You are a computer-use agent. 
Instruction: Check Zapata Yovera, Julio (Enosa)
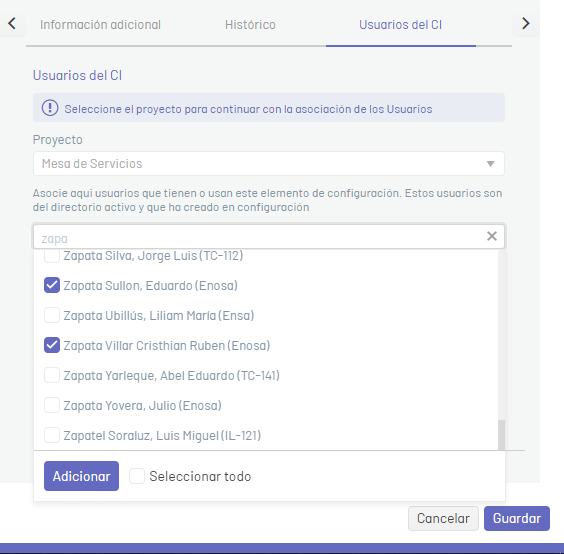(52, 405)
